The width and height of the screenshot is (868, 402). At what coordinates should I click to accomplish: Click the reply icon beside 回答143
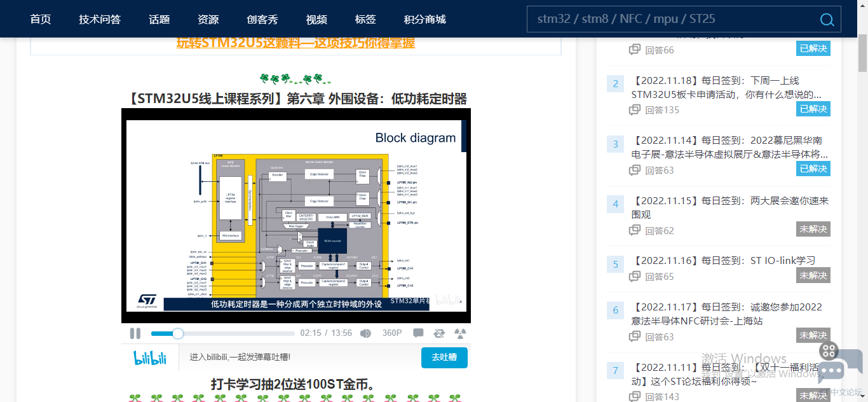tap(634, 396)
